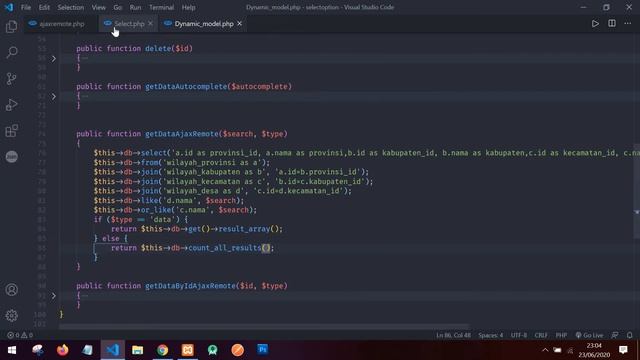Close the Select.php tab
The height and width of the screenshot is (360, 640).
pyautogui.click(x=150, y=24)
